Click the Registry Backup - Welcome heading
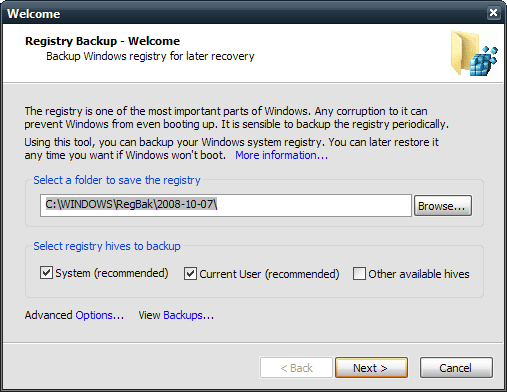 click(x=102, y=41)
